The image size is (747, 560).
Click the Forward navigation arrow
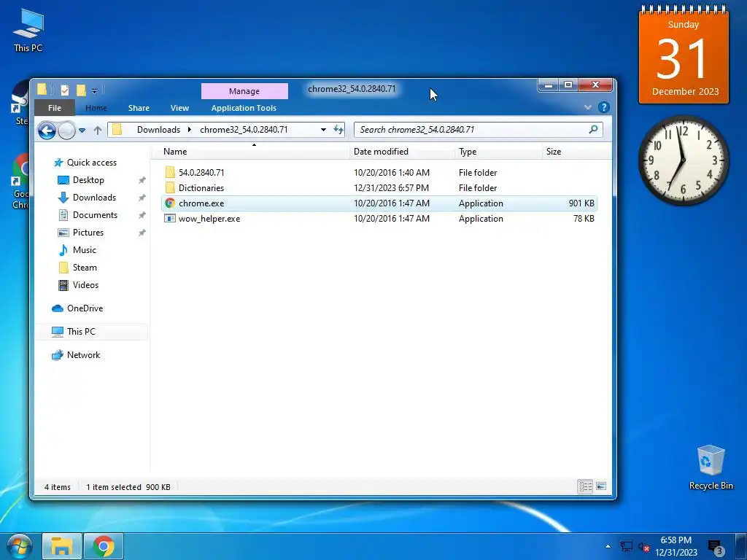click(x=66, y=130)
